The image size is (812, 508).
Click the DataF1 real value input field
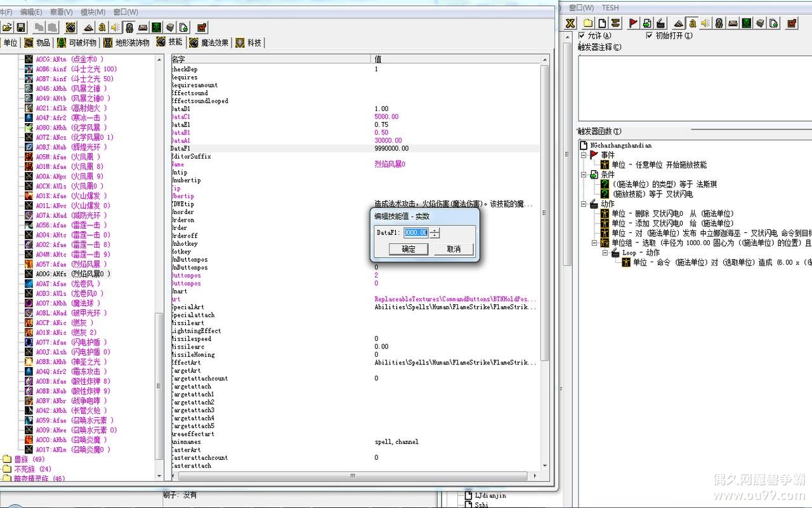click(x=416, y=232)
